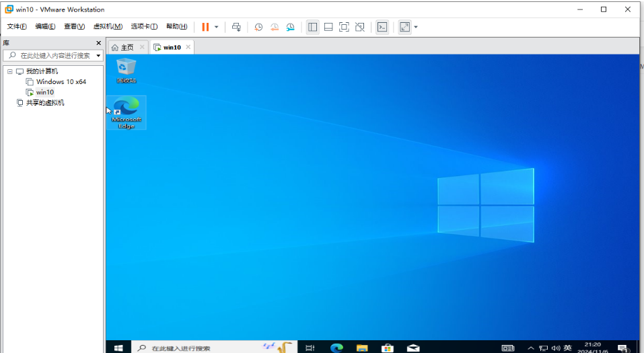Collapse the 我的计算机 tree node

click(x=10, y=71)
